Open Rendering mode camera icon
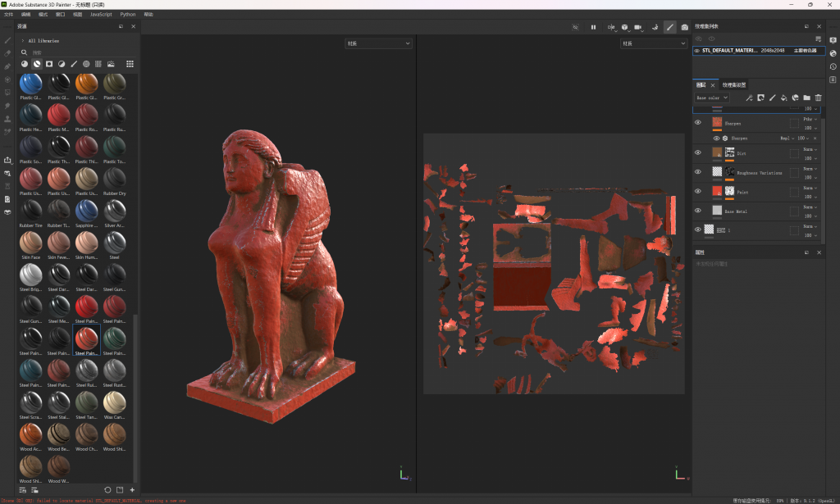The image size is (840, 504). tap(685, 27)
